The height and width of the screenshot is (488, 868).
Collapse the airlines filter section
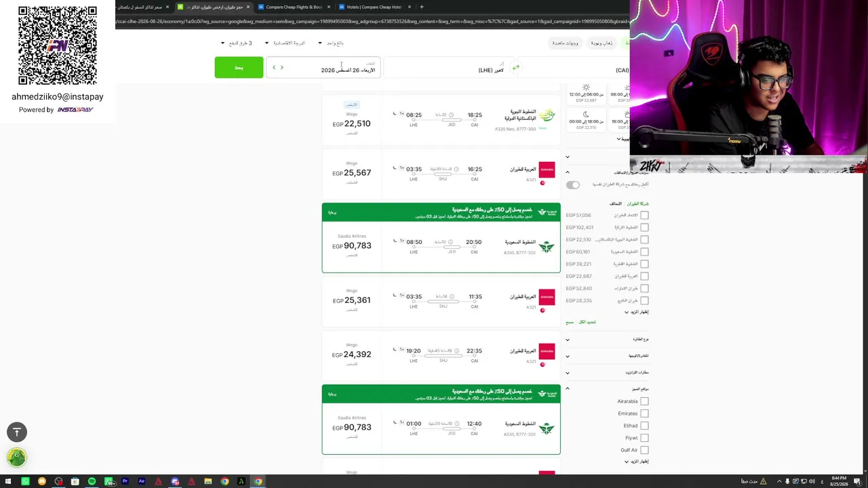click(x=568, y=172)
